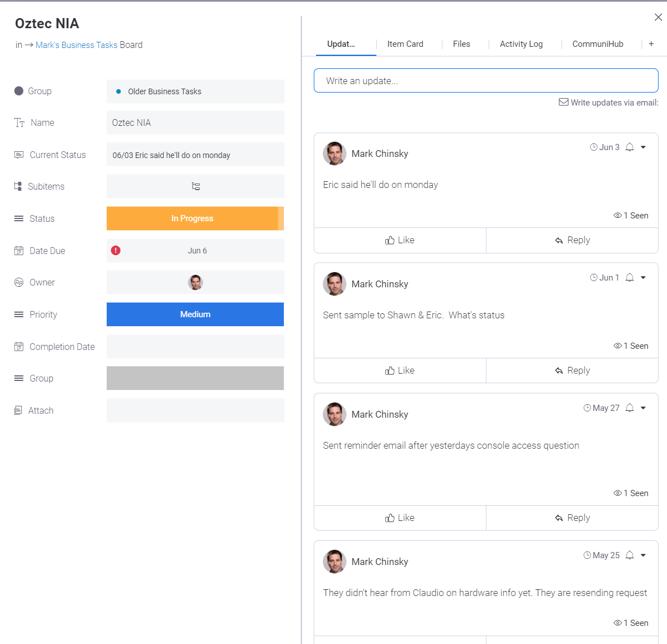This screenshot has height=644, width=667.
Task: Open the Updates tab
Action: 341,44
